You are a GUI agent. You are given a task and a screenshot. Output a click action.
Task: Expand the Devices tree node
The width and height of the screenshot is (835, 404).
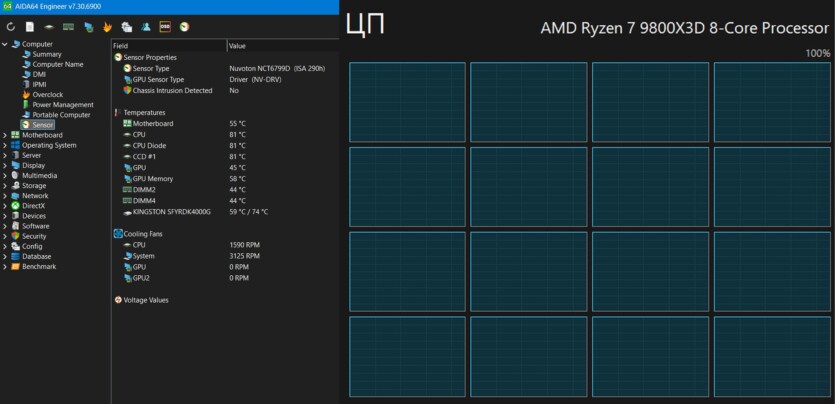[5, 216]
